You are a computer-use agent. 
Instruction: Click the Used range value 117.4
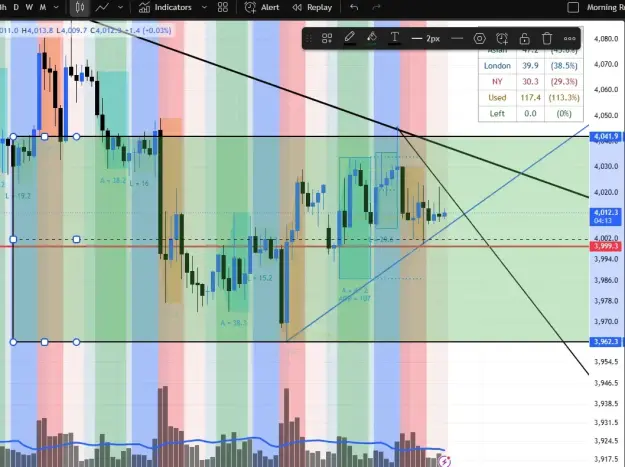530,98
